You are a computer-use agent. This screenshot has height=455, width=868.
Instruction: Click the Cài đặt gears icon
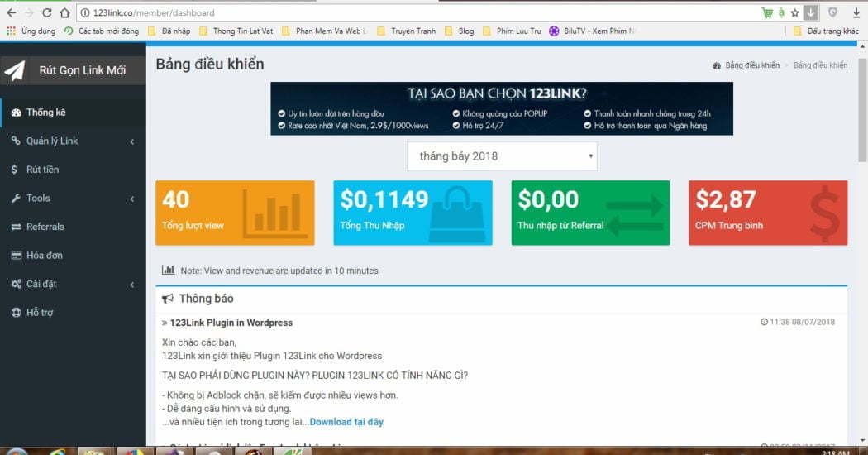[x=16, y=284]
